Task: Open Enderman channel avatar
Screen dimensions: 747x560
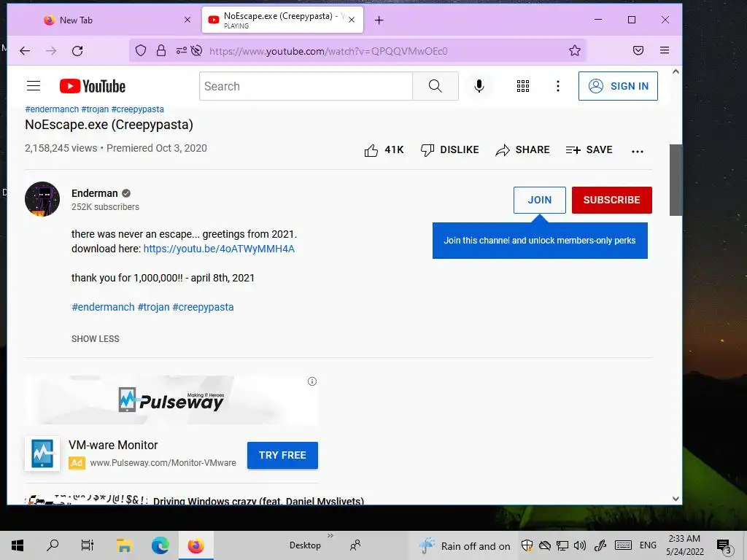Action: pos(42,199)
